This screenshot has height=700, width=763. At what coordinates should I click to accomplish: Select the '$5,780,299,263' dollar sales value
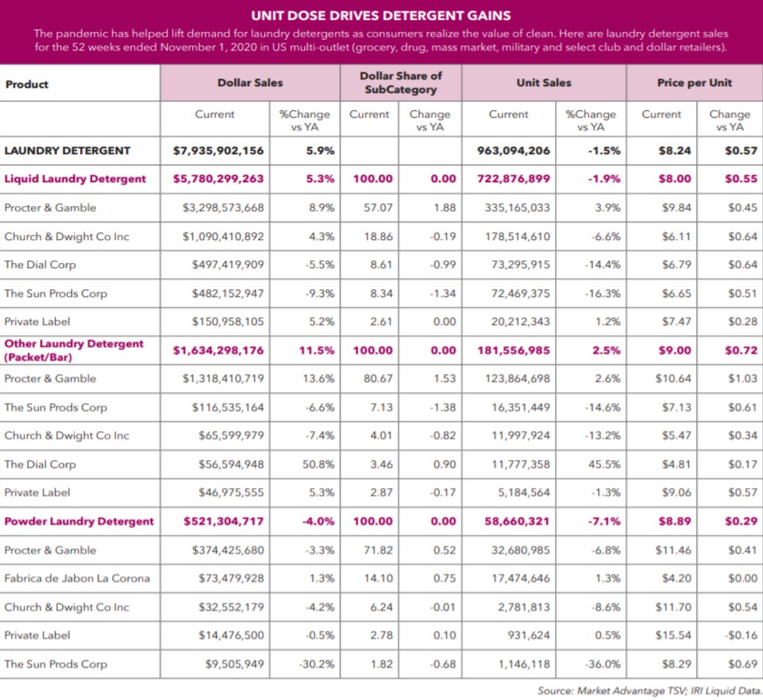(x=219, y=179)
